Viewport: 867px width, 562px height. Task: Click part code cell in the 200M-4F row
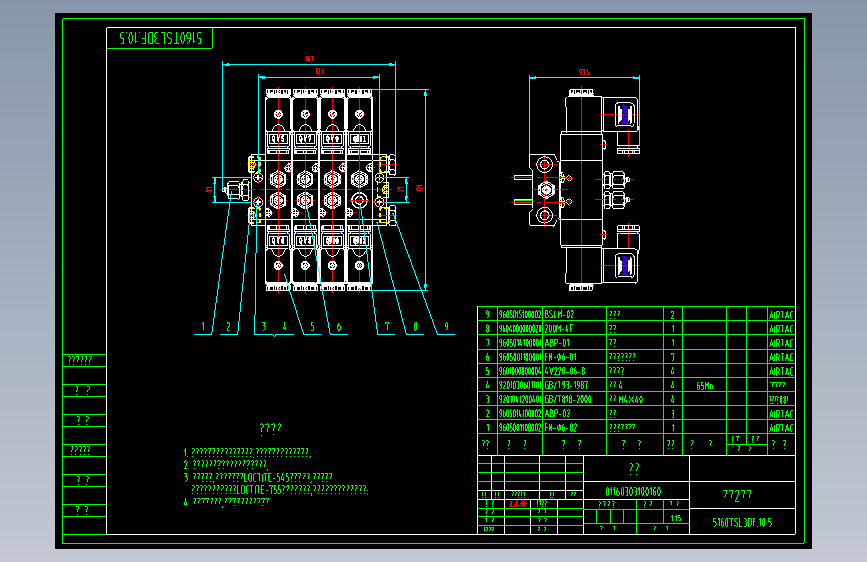tap(520, 329)
